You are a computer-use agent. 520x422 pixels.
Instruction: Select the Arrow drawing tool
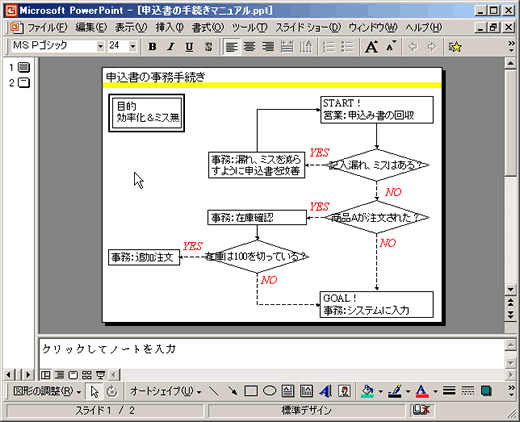tap(232, 391)
